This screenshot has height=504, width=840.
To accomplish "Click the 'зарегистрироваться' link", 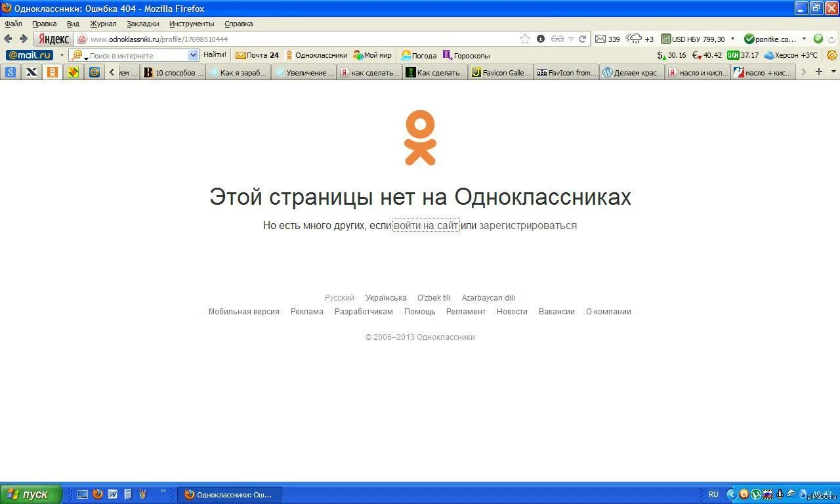I will [x=528, y=225].
